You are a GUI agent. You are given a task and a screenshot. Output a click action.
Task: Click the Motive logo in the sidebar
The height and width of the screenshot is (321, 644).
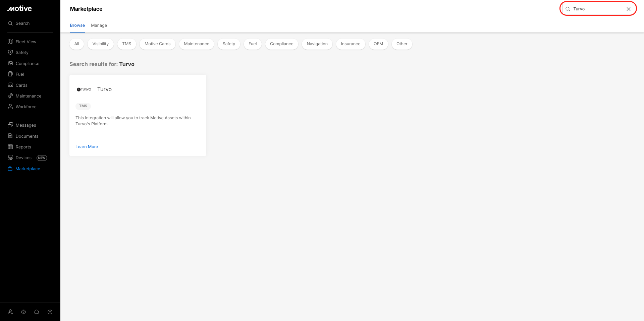pos(19,9)
